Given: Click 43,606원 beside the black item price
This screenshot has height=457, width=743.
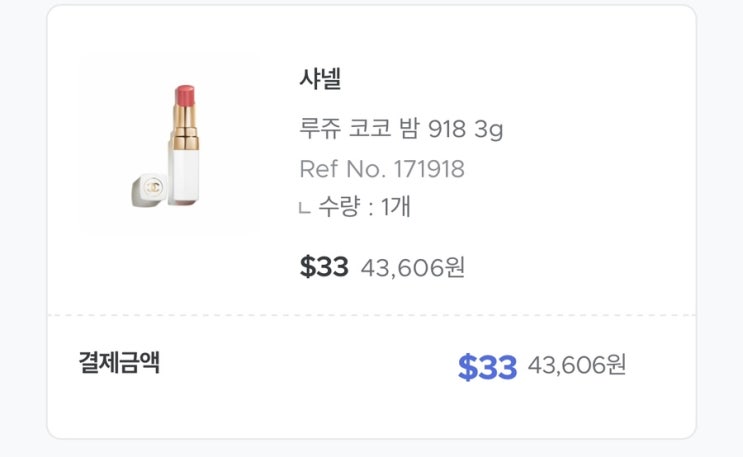Looking at the screenshot, I should (x=412, y=268).
